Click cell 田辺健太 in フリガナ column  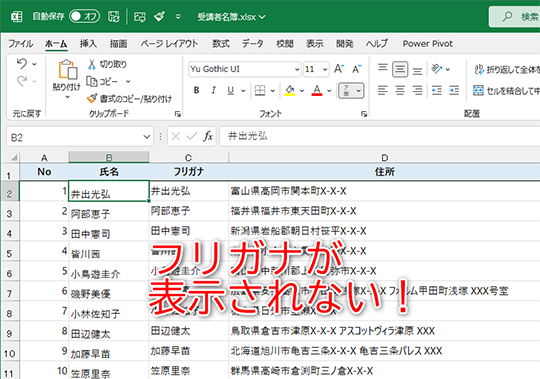click(x=189, y=331)
